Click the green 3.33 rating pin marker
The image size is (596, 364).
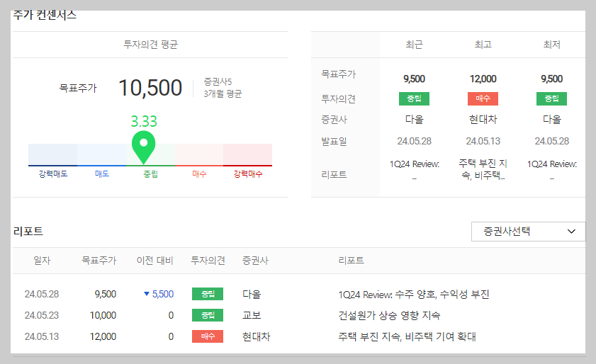tap(143, 147)
